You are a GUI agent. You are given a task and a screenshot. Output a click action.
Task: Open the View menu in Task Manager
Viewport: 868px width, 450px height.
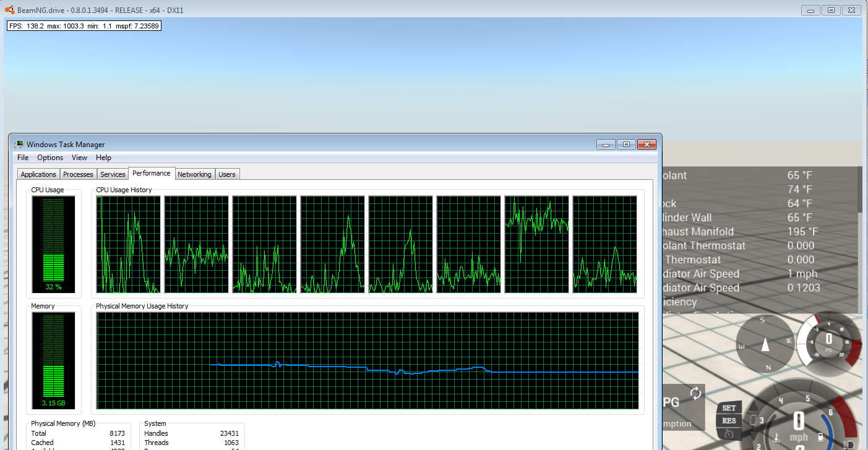[79, 158]
